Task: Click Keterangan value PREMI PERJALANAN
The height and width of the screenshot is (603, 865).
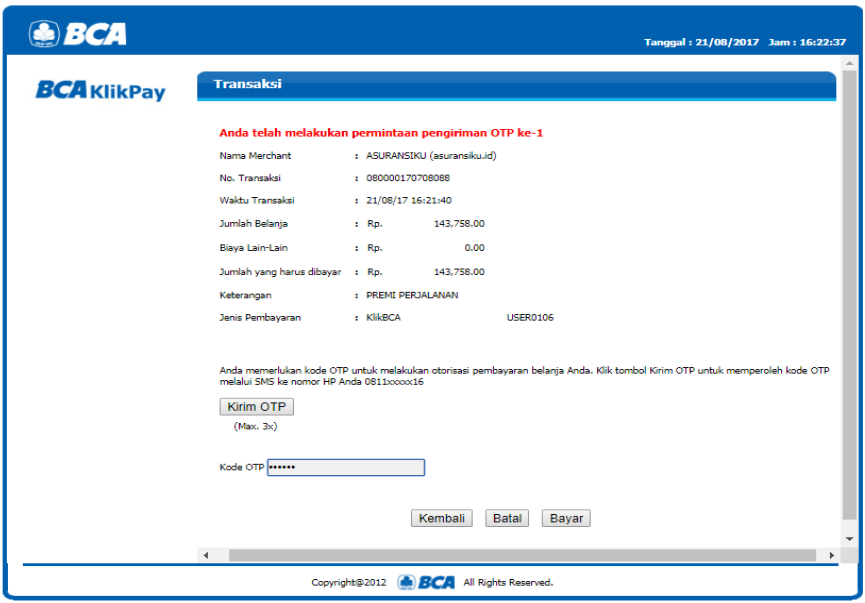Action: (412, 295)
